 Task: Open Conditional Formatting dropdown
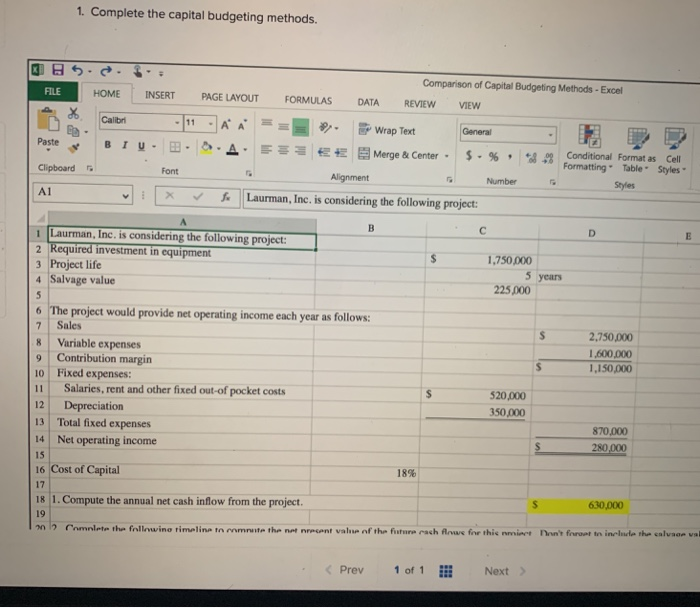588,149
